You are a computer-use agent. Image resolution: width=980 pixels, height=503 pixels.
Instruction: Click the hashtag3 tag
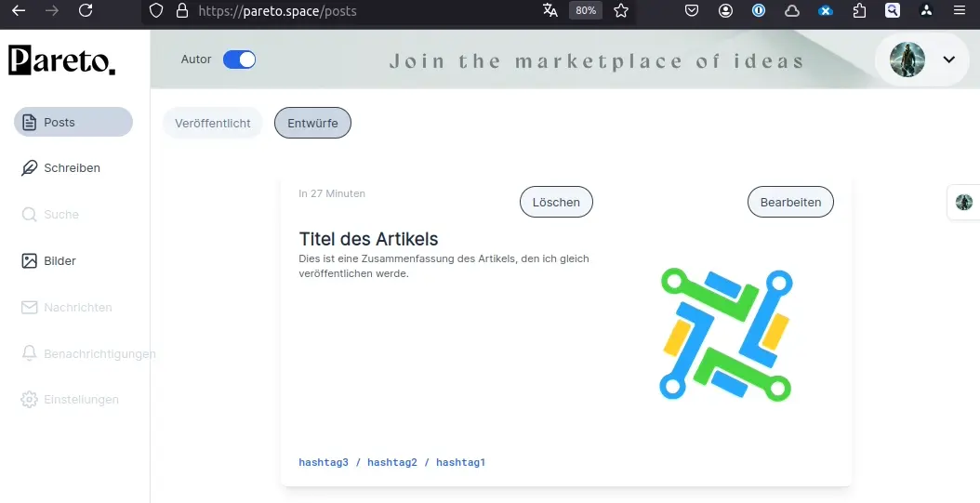324,462
